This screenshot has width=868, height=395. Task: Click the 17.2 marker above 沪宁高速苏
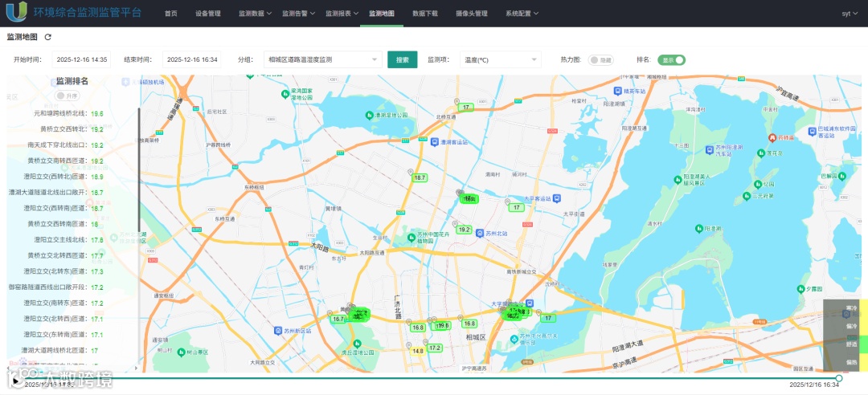(x=435, y=348)
